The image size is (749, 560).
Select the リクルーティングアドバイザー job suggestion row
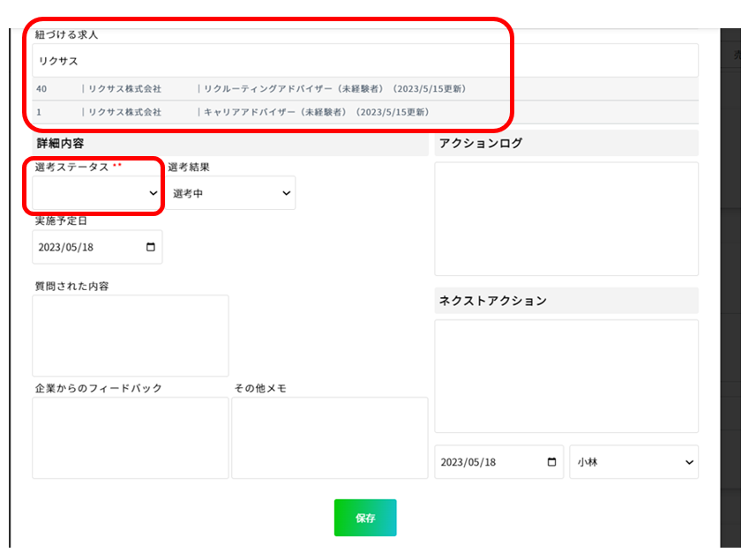(365, 89)
